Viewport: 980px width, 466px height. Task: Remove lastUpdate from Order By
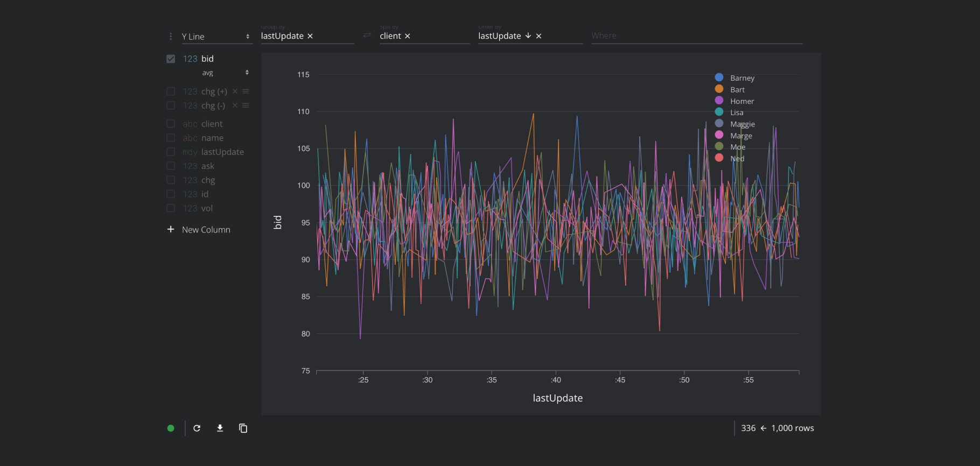(539, 36)
